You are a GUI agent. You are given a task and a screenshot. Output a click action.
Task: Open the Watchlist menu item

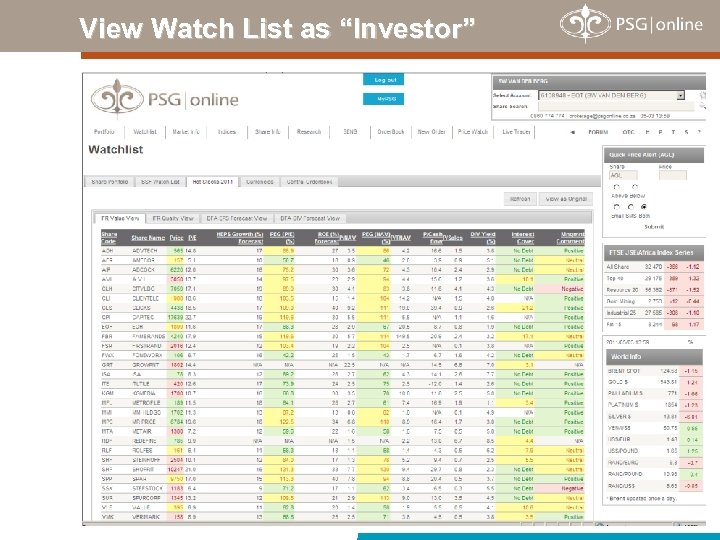(145, 132)
